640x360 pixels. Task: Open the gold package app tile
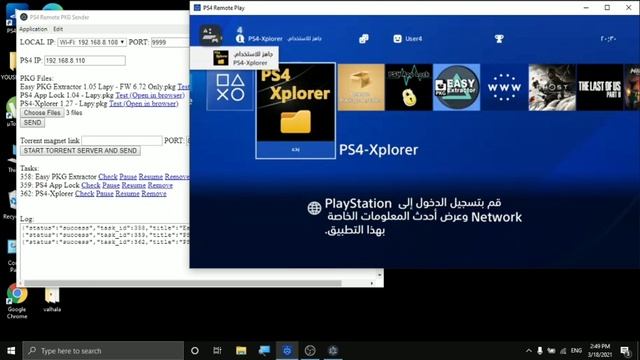click(361, 87)
